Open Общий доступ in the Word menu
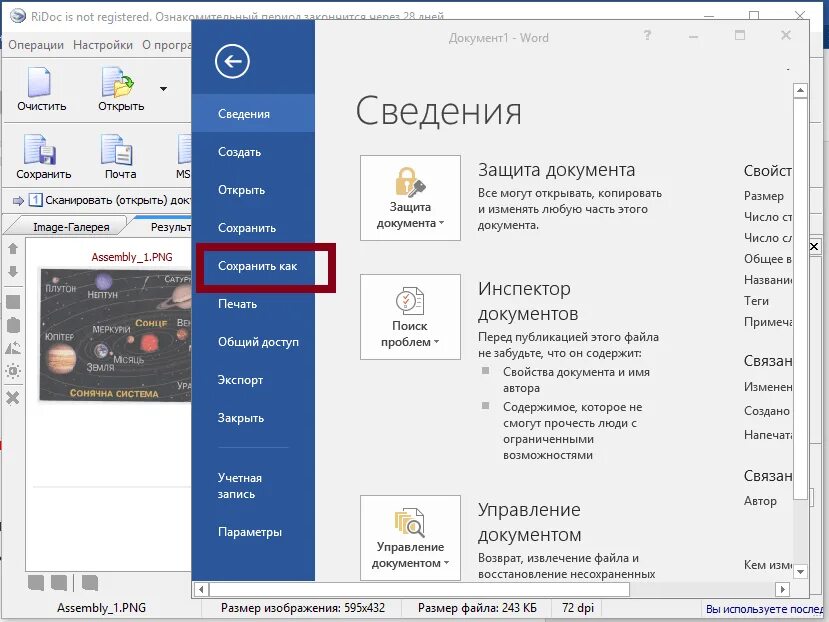 pyautogui.click(x=253, y=342)
